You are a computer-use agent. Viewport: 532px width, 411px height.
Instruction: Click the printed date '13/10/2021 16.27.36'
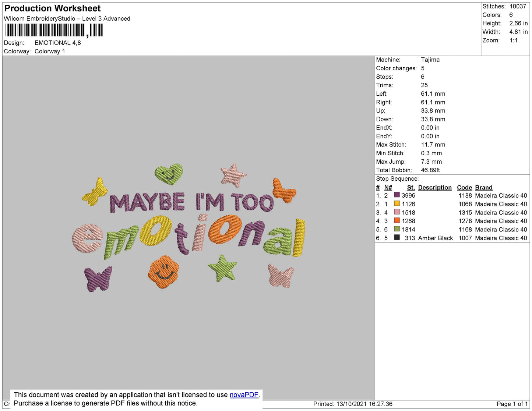(x=364, y=404)
